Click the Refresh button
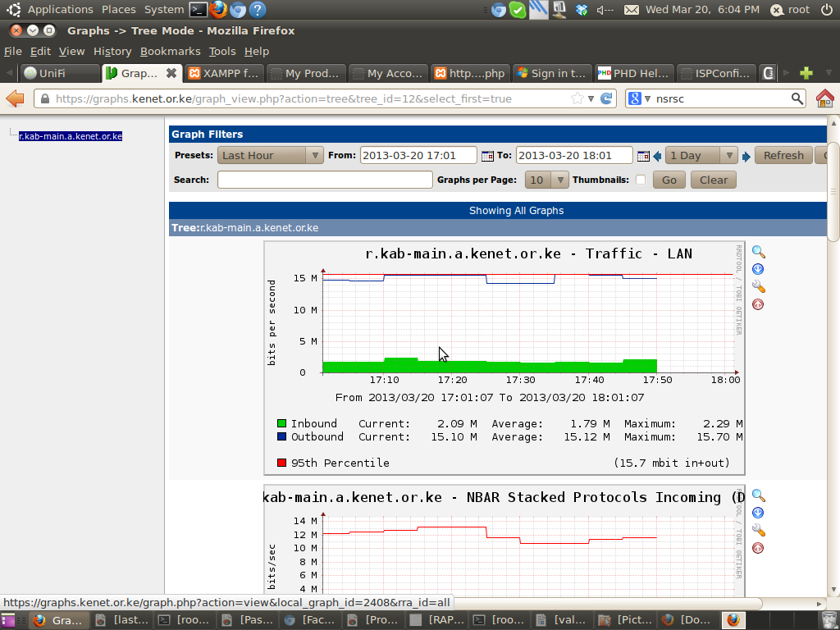The width and height of the screenshot is (840, 630). pos(783,155)
